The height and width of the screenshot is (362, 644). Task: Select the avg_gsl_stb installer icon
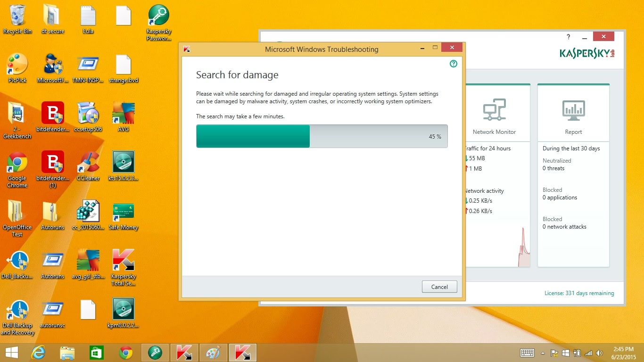pyautogui.click(x=88, y=264)
